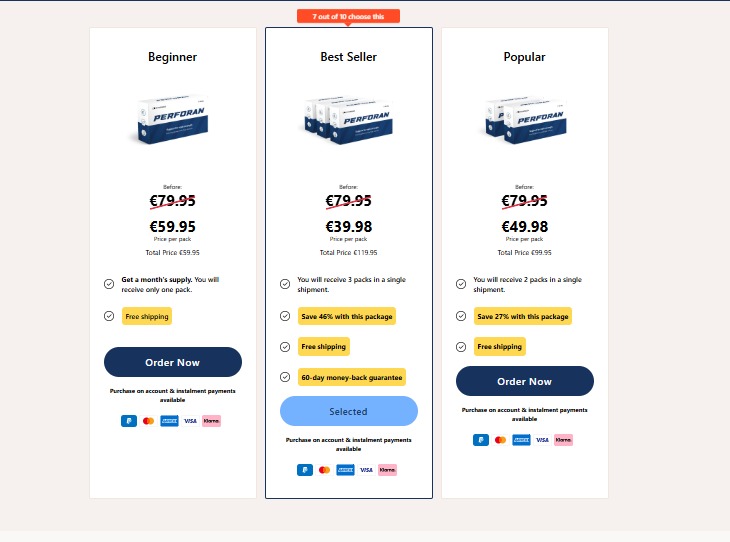Click the '7 out of 10 choose this' banner

tap(348, 16)
